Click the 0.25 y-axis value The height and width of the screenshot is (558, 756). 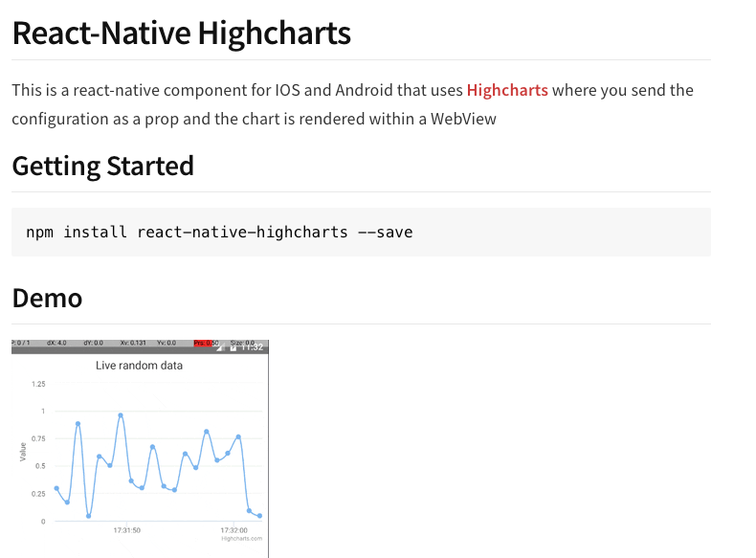[38, 494]
